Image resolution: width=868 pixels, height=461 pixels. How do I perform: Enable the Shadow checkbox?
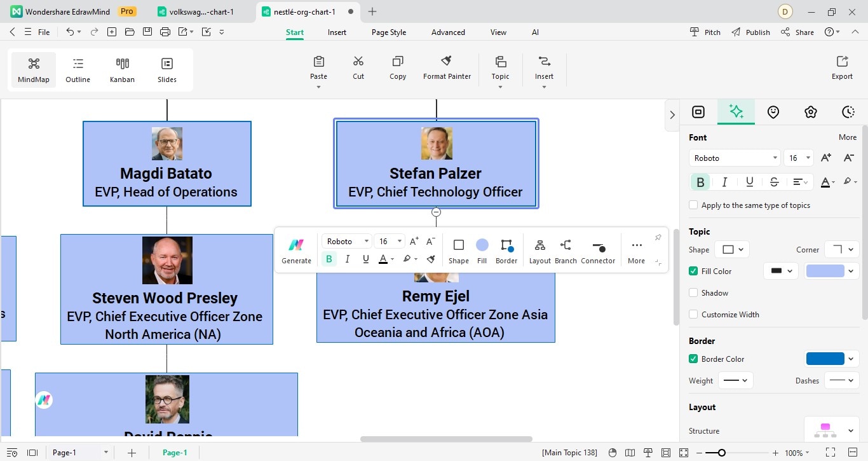(x=693, y=293)
